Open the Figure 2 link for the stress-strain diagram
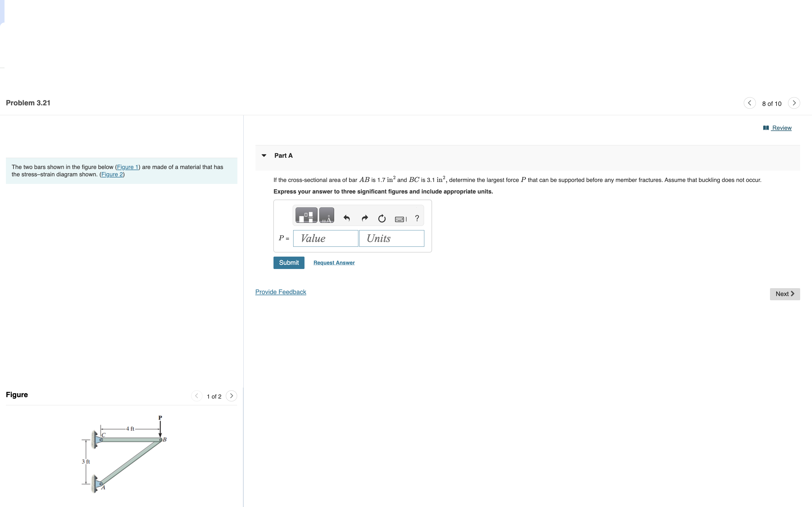 112,174
